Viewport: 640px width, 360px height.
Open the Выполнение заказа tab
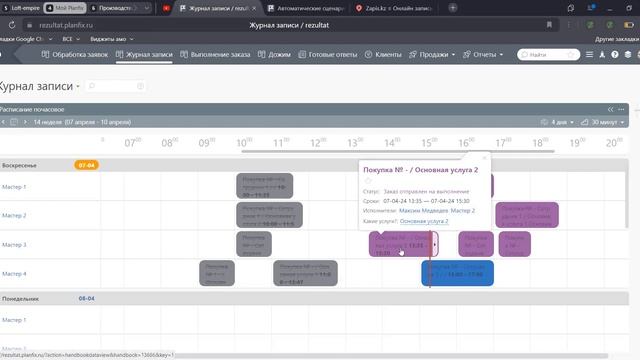pos(215,54)
